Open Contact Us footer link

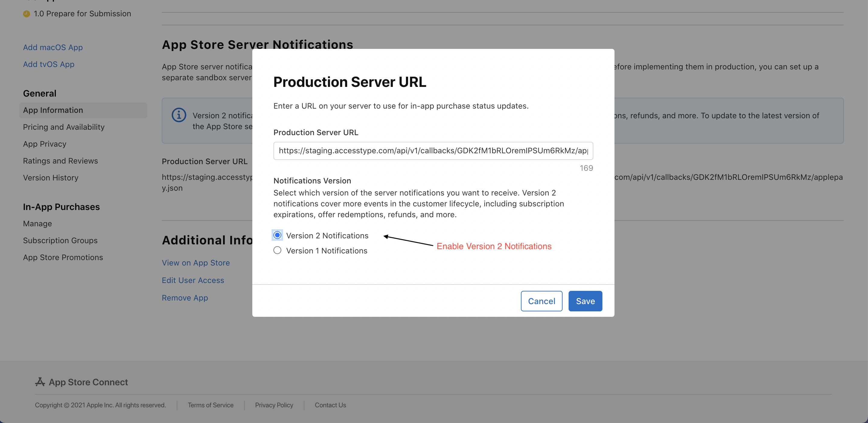point(330,405)
